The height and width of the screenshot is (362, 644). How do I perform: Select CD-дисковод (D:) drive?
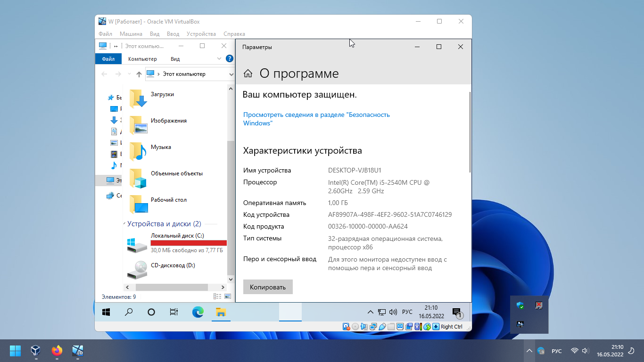(161, 271)
